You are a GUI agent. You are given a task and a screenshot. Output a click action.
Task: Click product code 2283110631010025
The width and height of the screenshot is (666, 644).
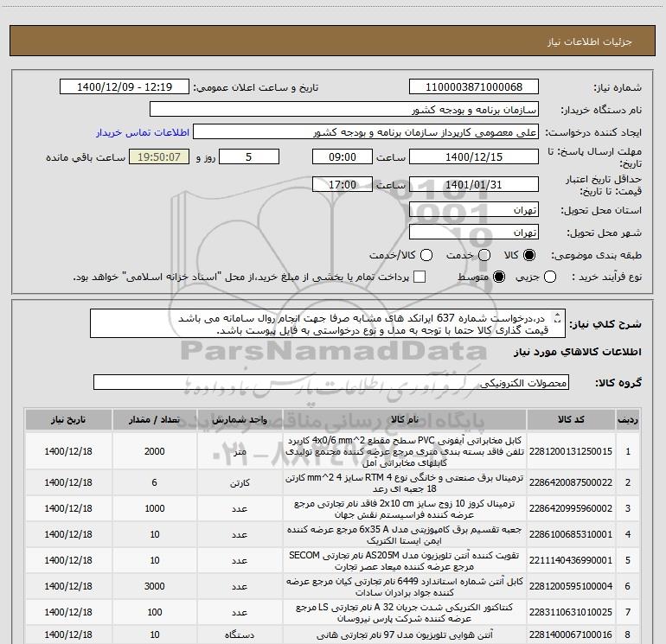tap(571, 612)
